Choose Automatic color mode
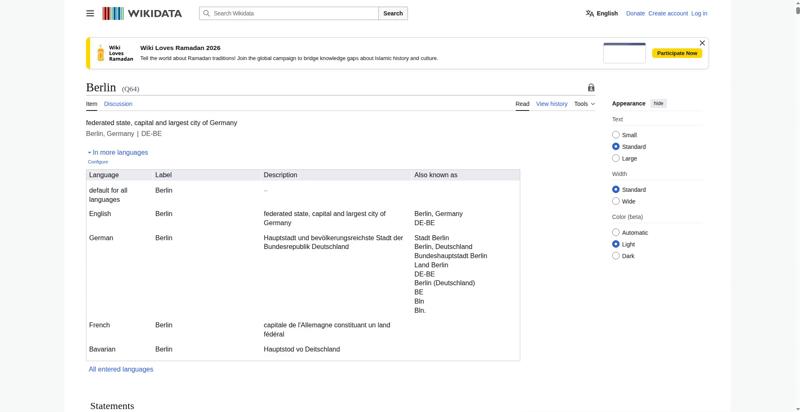 [616, 232]
